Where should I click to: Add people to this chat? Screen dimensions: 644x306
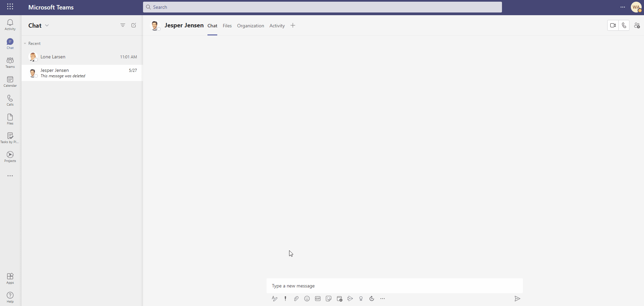(637, 25)
